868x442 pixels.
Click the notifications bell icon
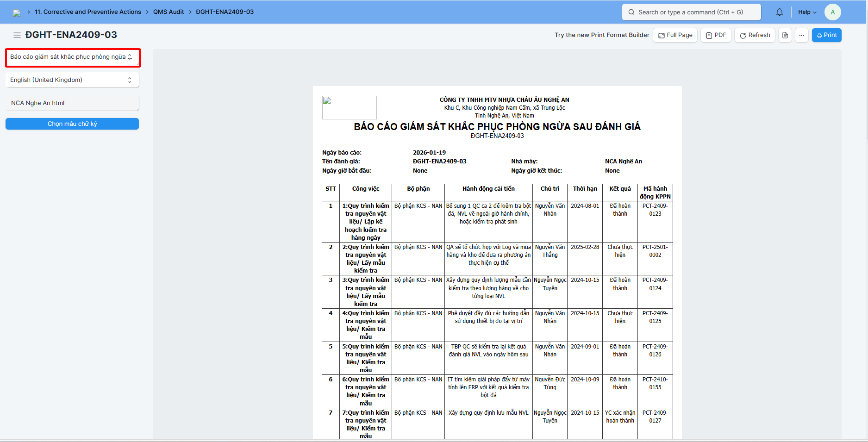[780, 12]
